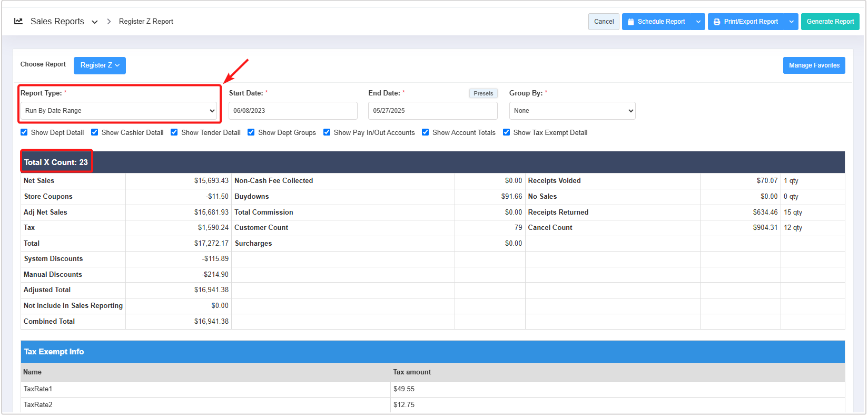Open the Register Z report chooser
The image size is (868, 415).
pos(100,65)
